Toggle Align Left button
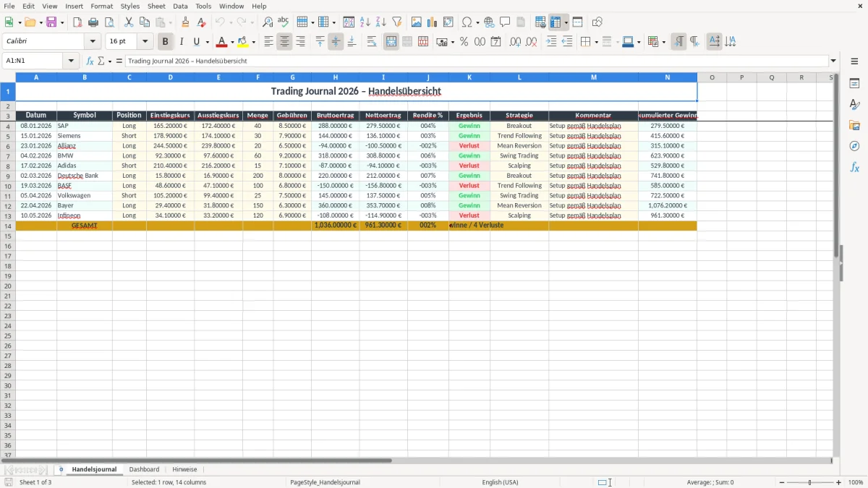The height and width of the screenshot is (488, 868). coord(269,42)
